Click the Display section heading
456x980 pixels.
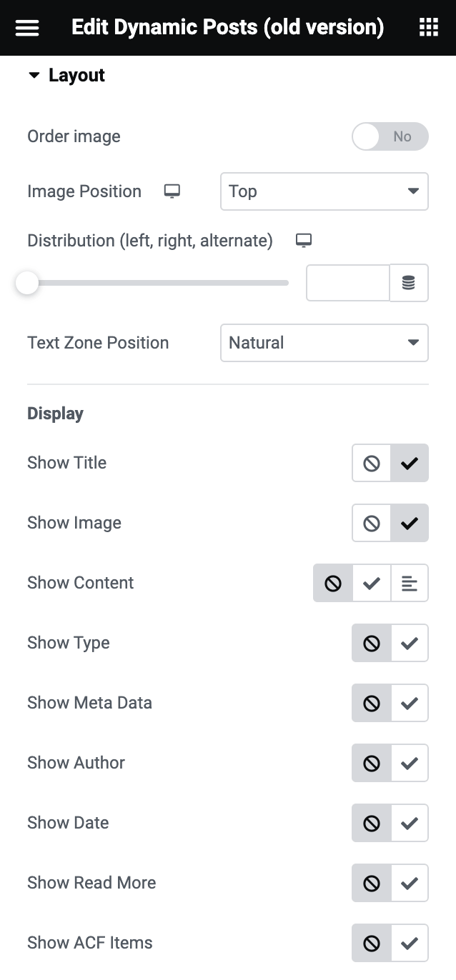pyautogui.click(x=55, y=414)
